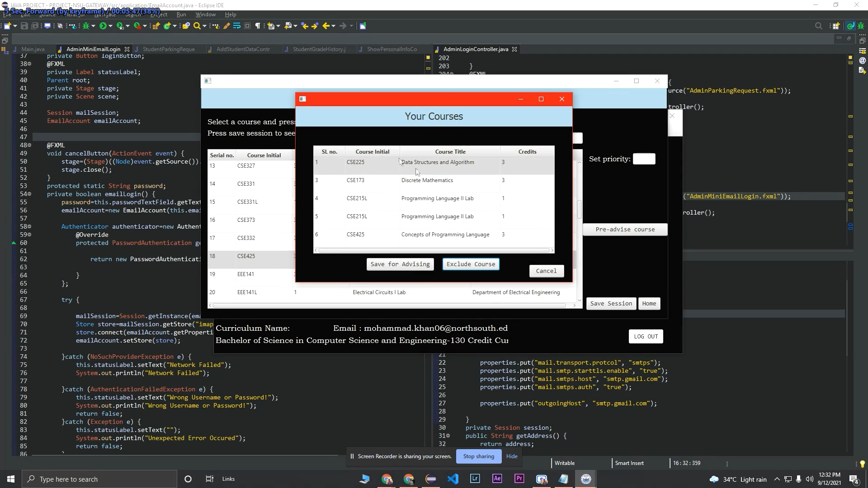Switch to the Main.java editor tab
Image resolution: width=868 pixels, height=488 pixels.
tap(33, 49)
